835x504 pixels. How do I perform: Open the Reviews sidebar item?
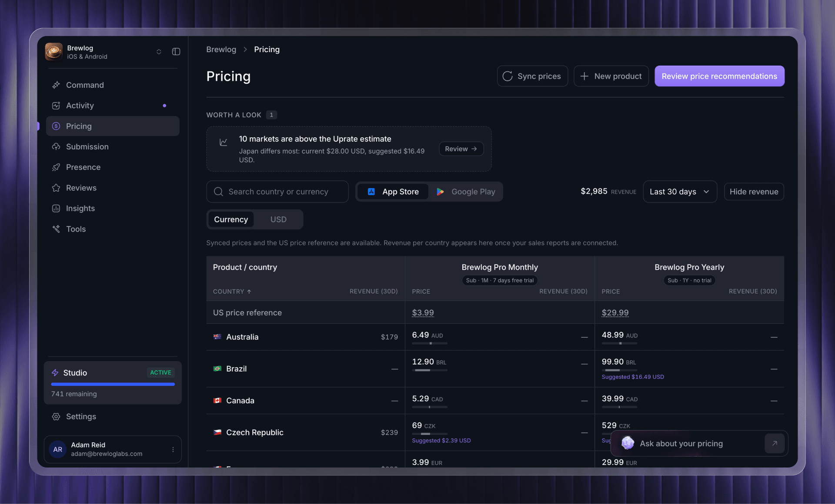(x=113, y=188)
